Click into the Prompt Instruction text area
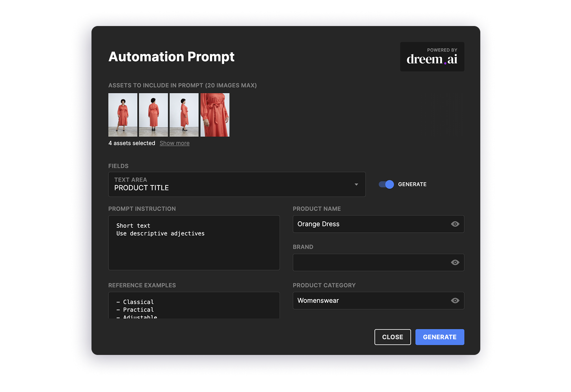The width and height of the screenshot is (571, 392). point(194,243)
